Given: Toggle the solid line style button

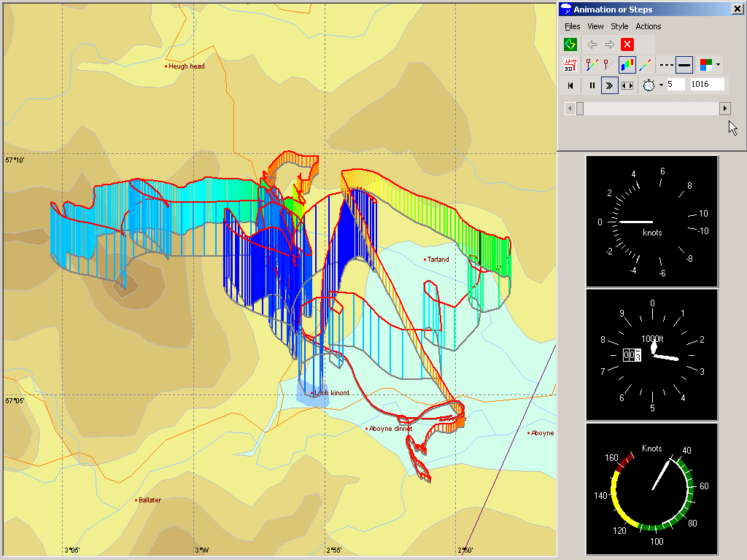Looking at the screenshot, I should pyautogui.click(x=684, y=65).
